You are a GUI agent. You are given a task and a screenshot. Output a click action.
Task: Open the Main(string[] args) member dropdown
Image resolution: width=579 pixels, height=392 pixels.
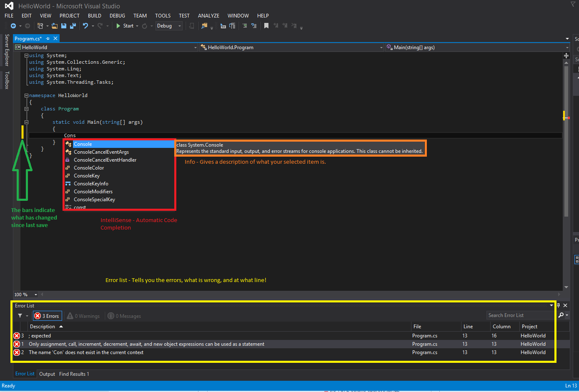[477, 47]
